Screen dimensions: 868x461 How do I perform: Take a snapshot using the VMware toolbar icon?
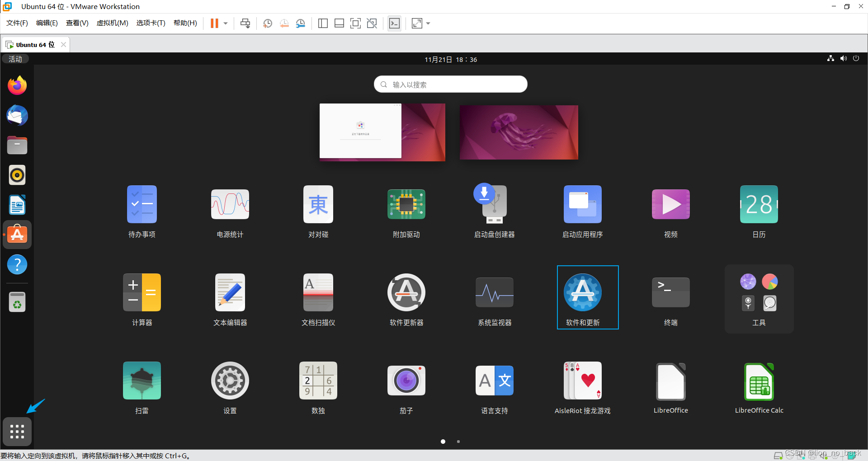click(267, 23)
